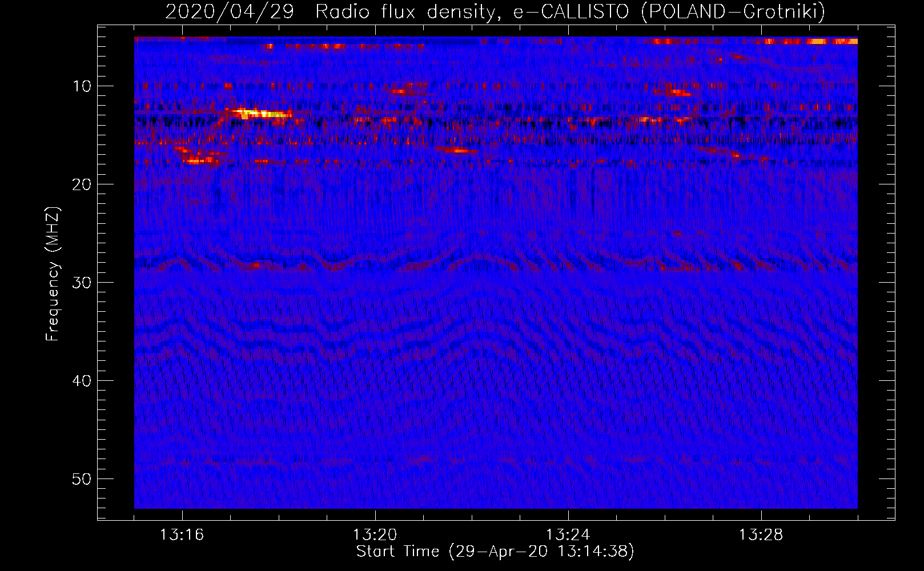Click the 20 frequency tick label
This screenshot has height=571, width=924.
click(82, 184)
